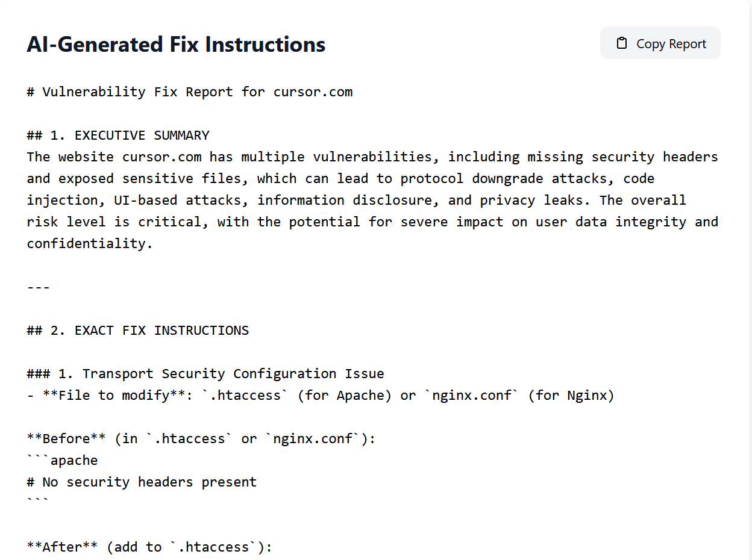Click the text '(for Nginx)' in file line
This screenshot has width=752, height=560.
[x=571, y=396]
